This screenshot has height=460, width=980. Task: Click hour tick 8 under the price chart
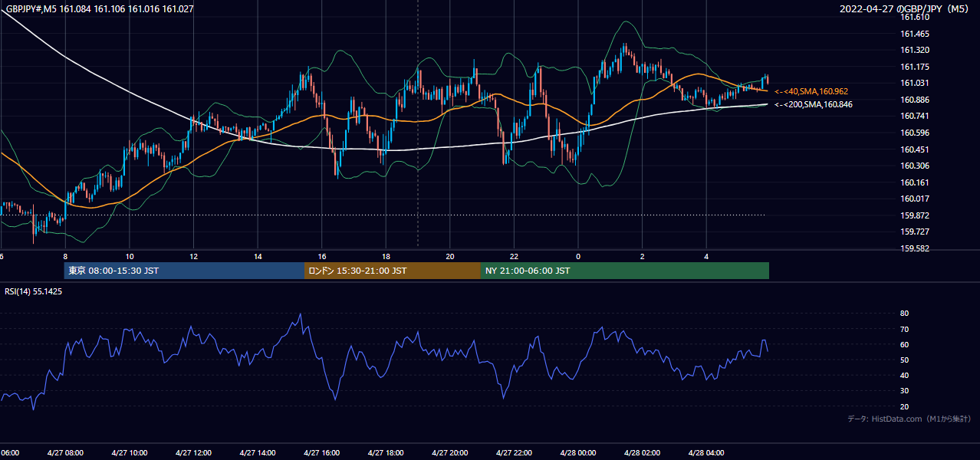pyautogui.click(x=65, y=257)
